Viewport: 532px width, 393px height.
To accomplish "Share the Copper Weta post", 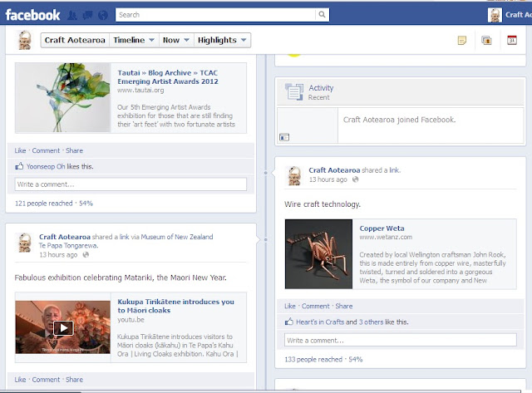I will point(344,307).
